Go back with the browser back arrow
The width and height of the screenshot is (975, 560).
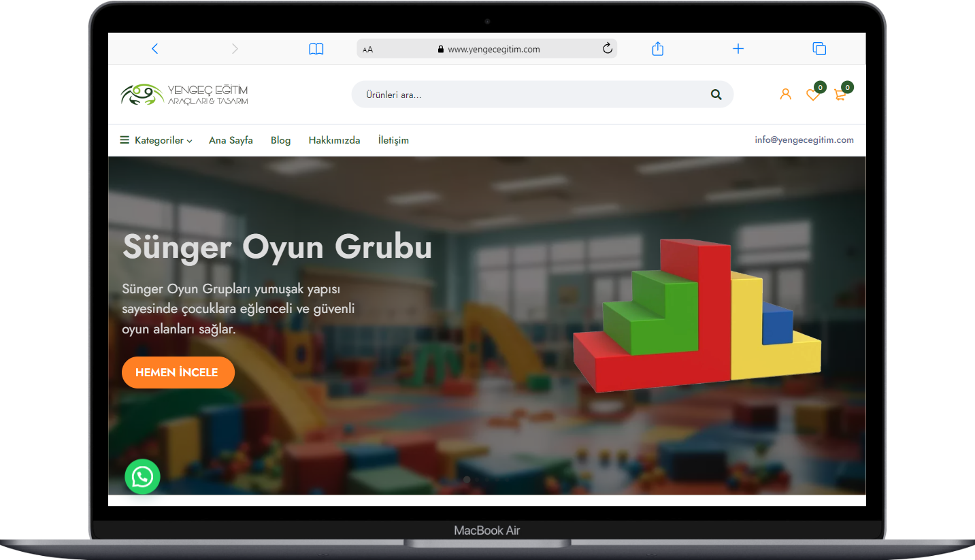(154, 49)
